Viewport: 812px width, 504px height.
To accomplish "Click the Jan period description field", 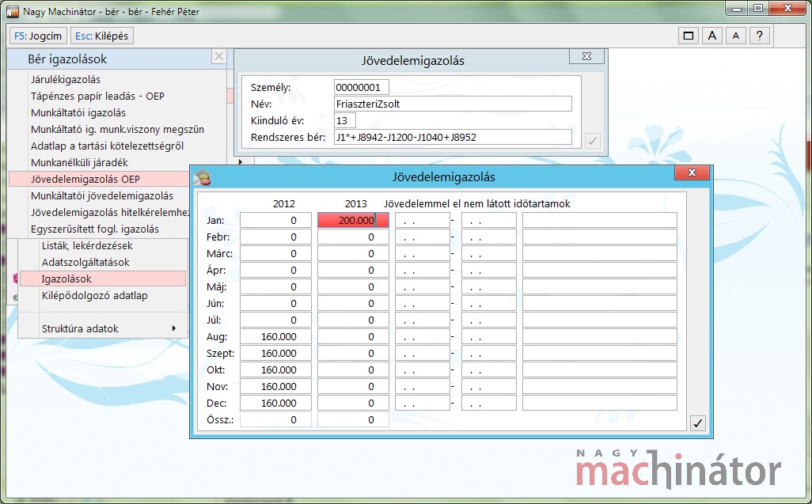I will pyautogui.click(x=600, y=220).
